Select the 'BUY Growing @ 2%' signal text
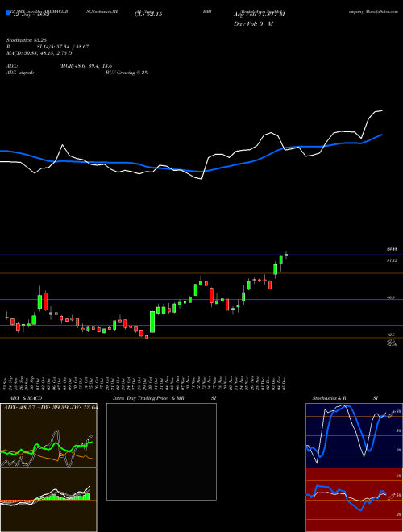Image resolution: width=403 pixels, height=532 pixels. pos(127,73)
